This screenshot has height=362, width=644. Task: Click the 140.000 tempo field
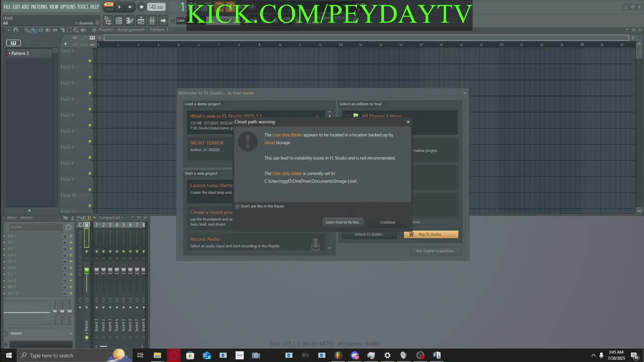pos(156,7)
